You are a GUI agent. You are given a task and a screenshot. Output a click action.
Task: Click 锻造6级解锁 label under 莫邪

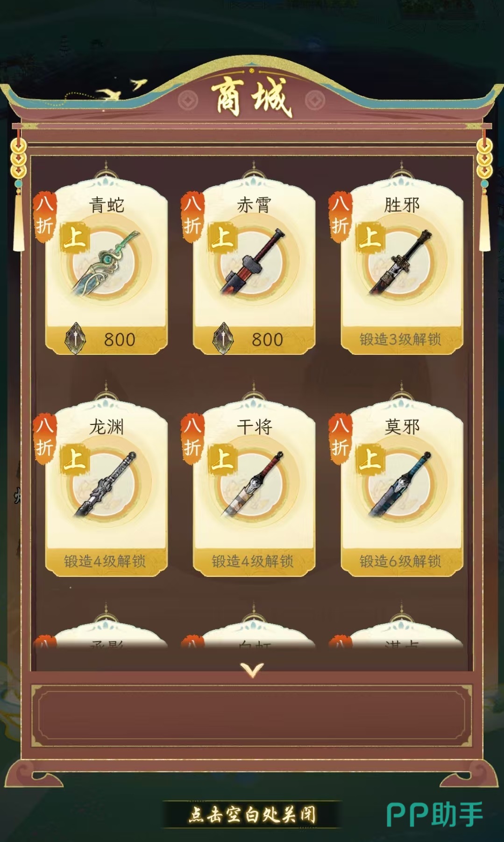401,561
